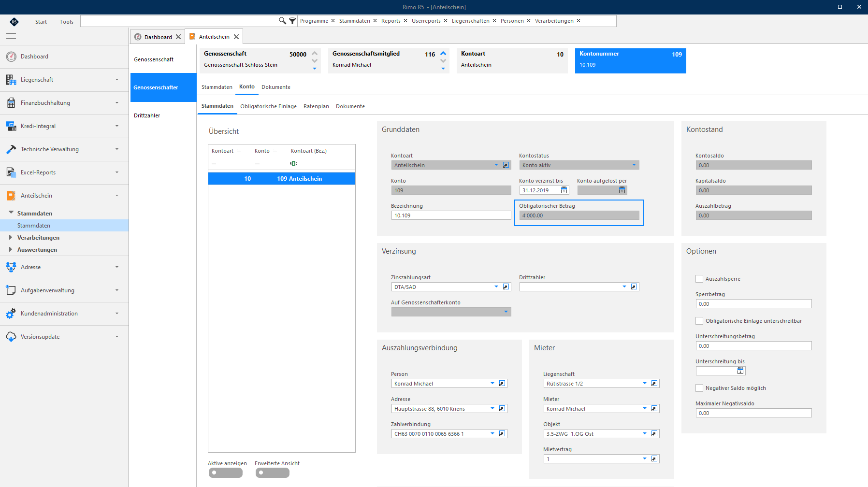Screen dimensions: 868x487
Task: Open the Zinszahlungsart dropdown arrow
Action: click(496, 287)
